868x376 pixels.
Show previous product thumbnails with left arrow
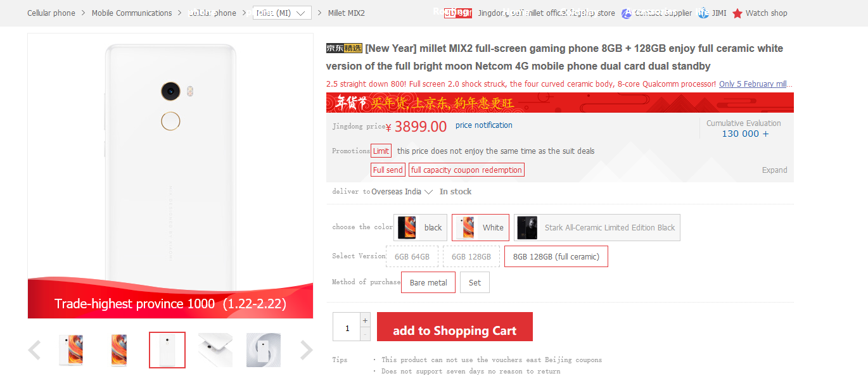(35, 350)
